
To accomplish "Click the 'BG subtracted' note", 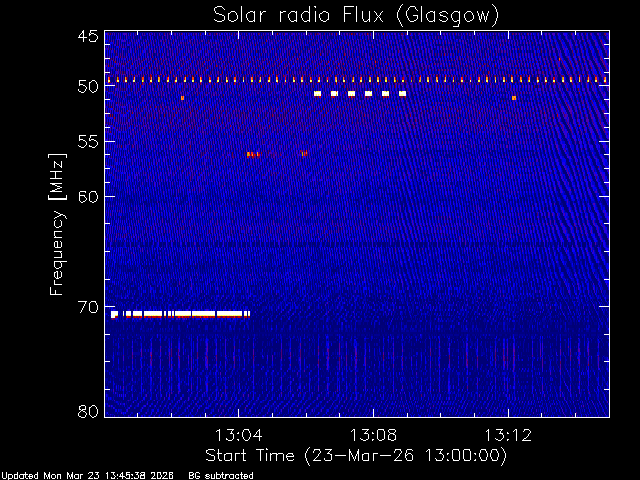I will tap(221, 476).
